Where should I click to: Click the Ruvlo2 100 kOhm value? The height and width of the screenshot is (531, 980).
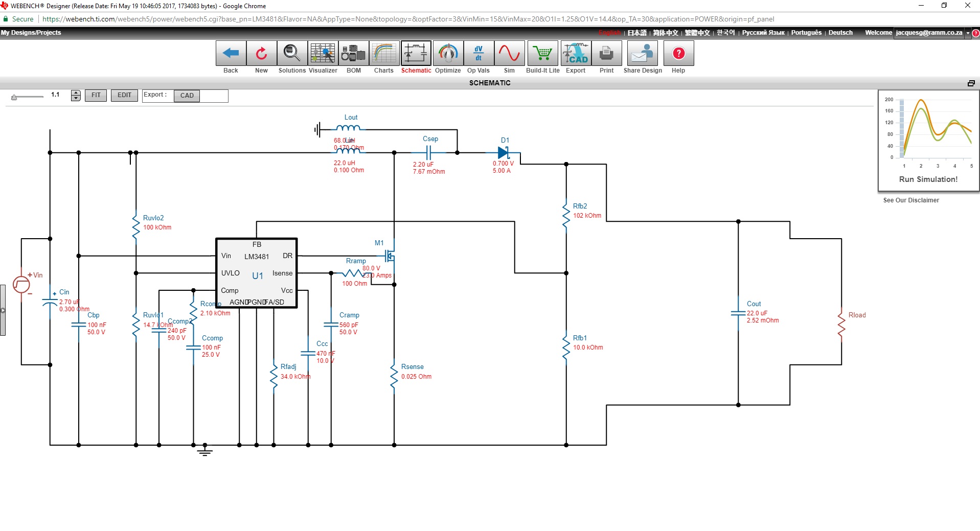click(x=157, y=227)
